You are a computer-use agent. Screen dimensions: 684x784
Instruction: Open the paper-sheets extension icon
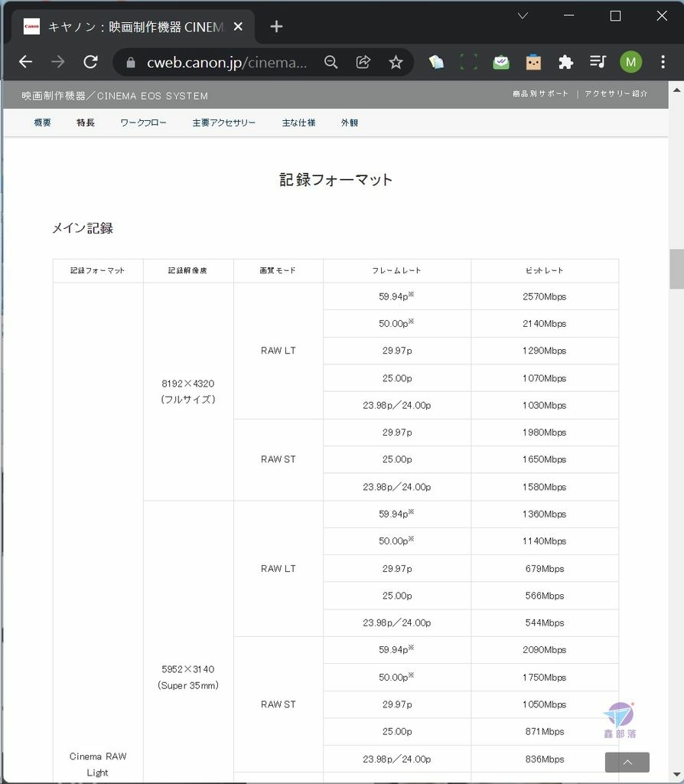pyautogui.click(x=436, y=62)
